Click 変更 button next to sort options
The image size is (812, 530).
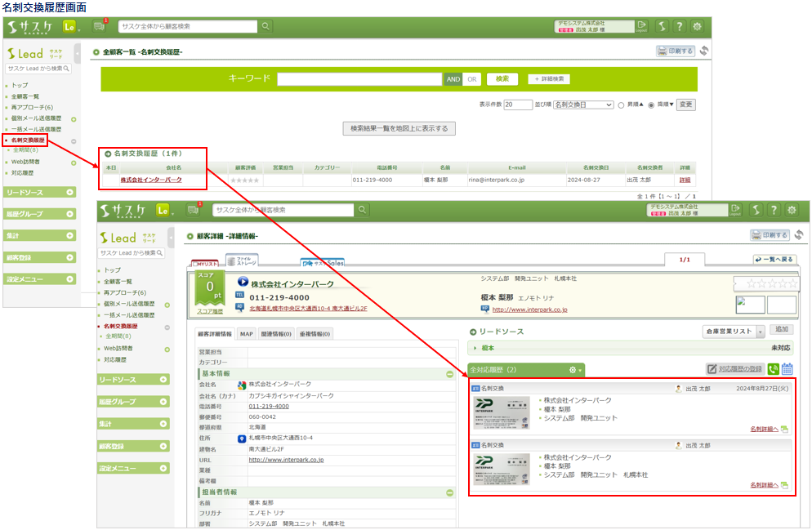click(x=685, y=105)
